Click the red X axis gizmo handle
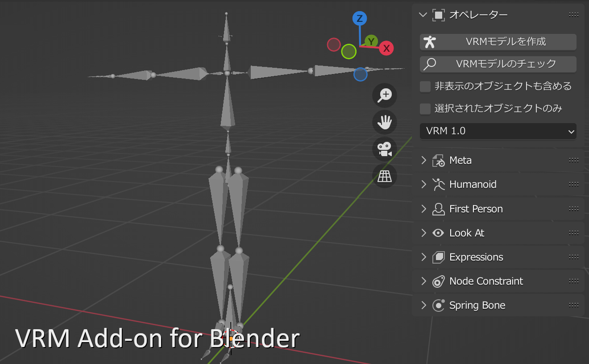 (386, 48)
